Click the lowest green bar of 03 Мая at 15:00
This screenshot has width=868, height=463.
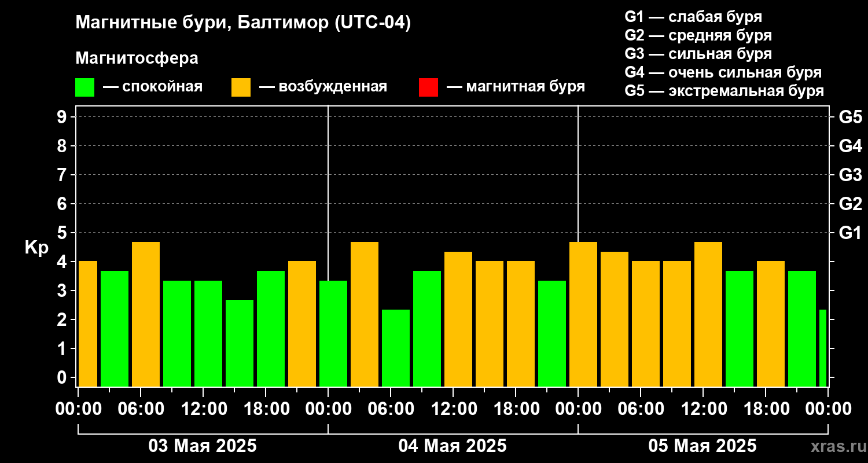(240, 343)
